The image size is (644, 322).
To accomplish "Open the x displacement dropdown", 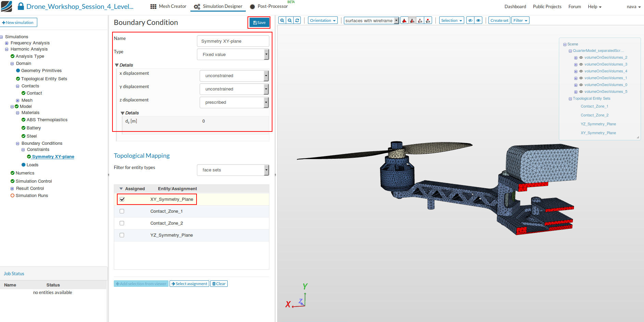I will coord(234,76).
